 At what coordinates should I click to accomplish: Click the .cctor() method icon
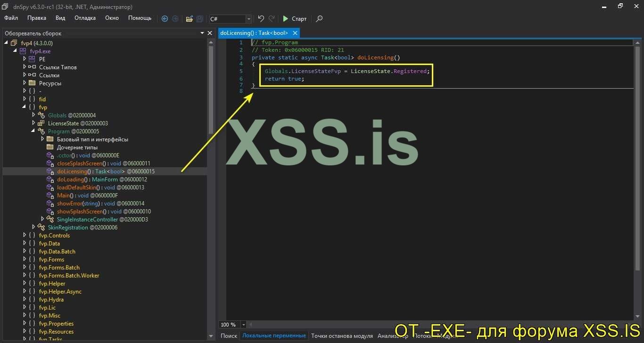click(50, 155)
